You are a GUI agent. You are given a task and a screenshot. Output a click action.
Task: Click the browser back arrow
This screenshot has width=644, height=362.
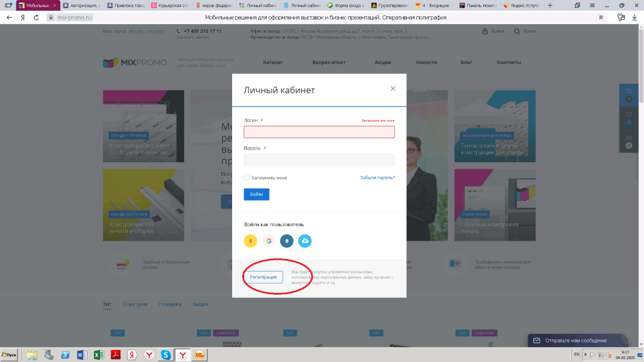9,18
